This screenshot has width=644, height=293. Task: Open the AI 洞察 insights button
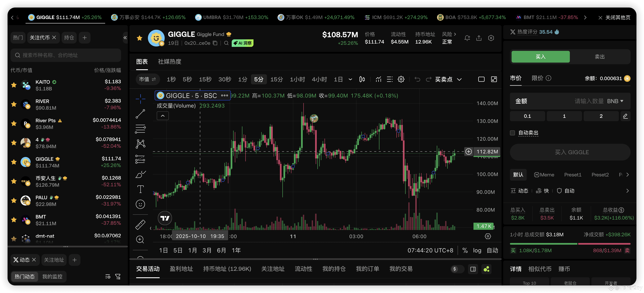(243, 43)
